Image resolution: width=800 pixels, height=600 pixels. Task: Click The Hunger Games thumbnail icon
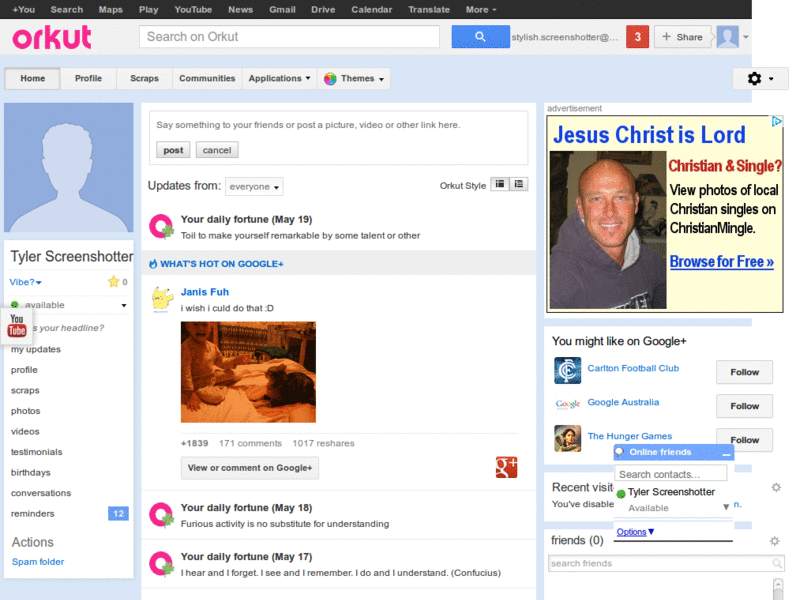pyautogui.click(x=567, y=438)
